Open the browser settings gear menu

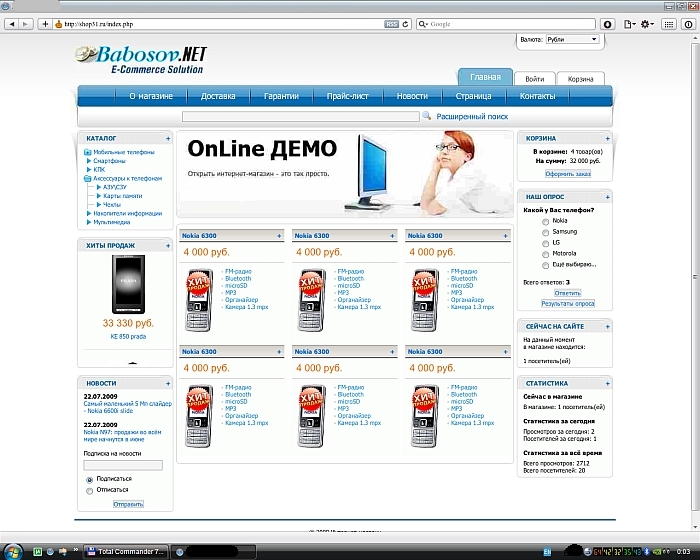pyautogui.click(x=647, y=24)
